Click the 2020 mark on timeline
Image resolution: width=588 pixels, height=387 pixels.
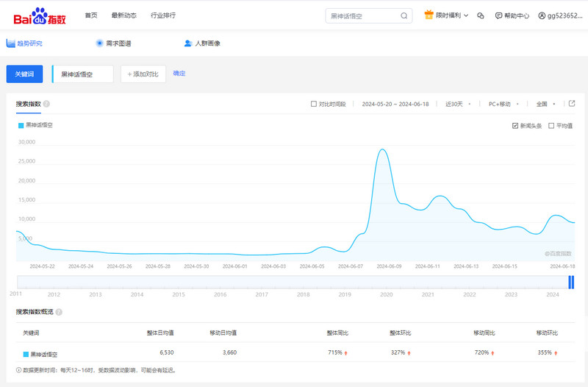(x=387, y=294)
